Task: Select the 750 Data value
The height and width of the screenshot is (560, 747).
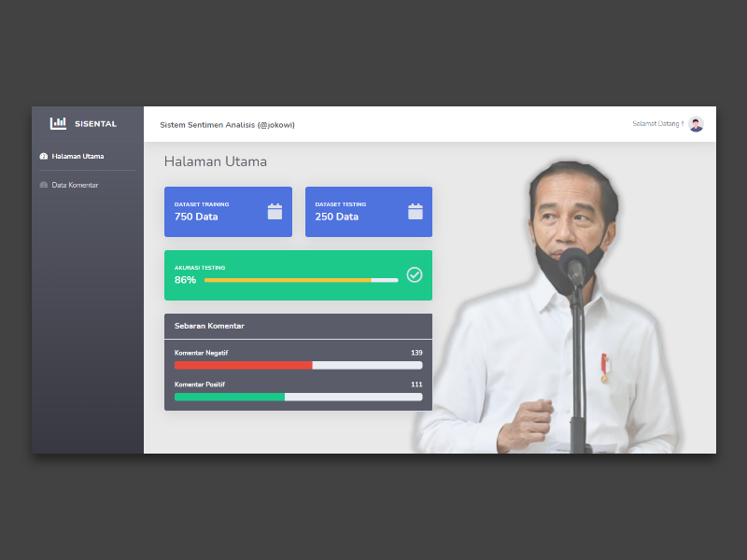Action: tap(196, 217)
